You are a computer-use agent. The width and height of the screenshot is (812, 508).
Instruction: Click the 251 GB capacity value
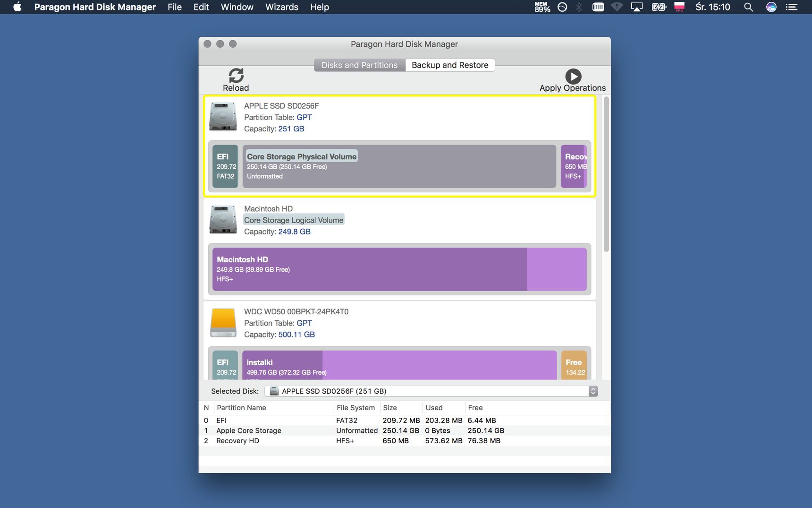point(291,129)
